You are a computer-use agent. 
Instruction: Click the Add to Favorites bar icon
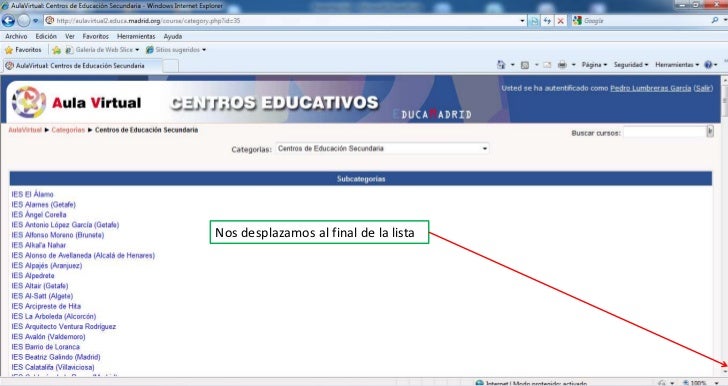click(x=57, y=50)
